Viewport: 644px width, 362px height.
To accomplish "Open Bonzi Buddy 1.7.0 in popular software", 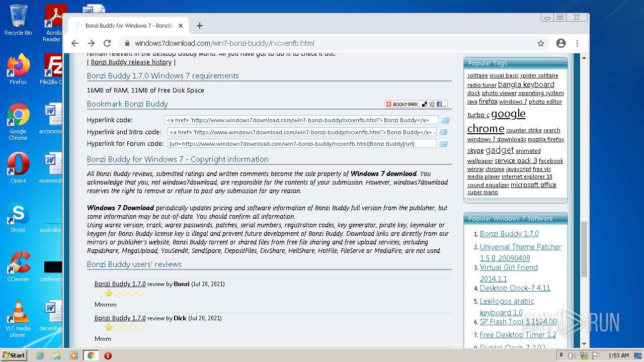I will click(x=509, y=234).
